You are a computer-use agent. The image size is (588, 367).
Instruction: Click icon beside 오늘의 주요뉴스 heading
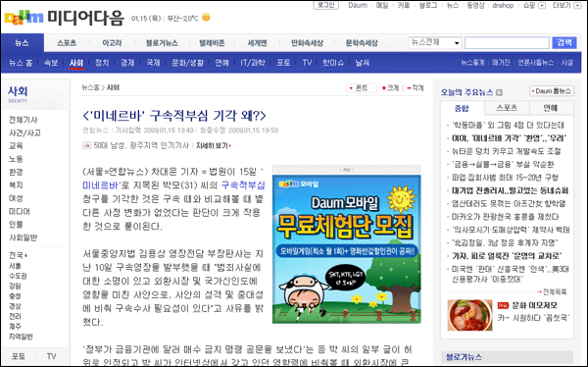pyautogui.click(x=499, y=92)
